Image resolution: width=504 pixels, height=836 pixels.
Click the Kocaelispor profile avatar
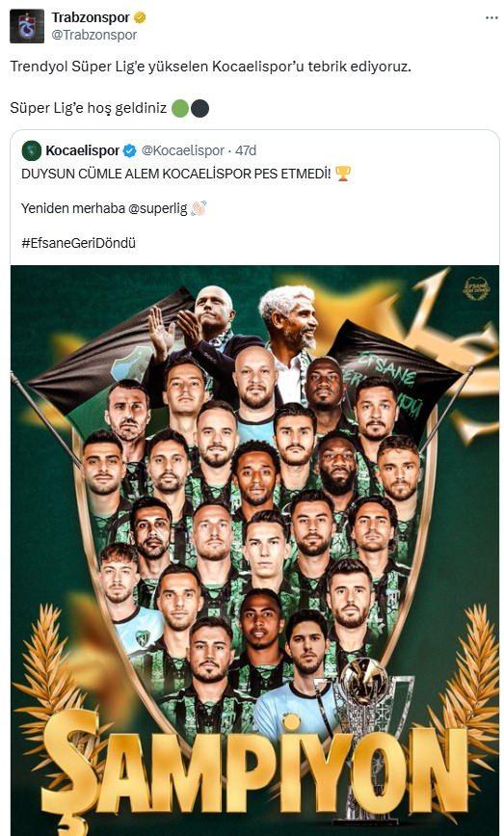[32, 150]
